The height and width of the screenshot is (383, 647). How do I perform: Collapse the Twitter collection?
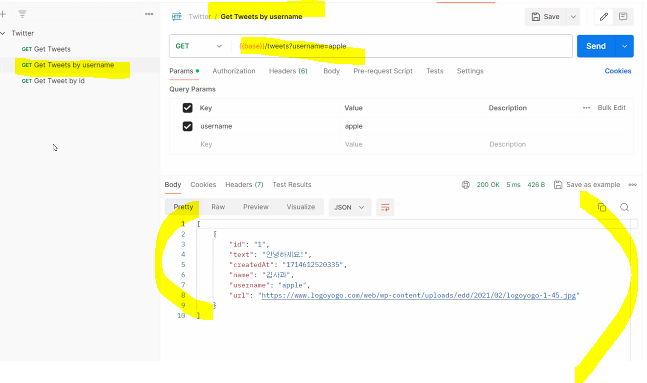point(3,33)
